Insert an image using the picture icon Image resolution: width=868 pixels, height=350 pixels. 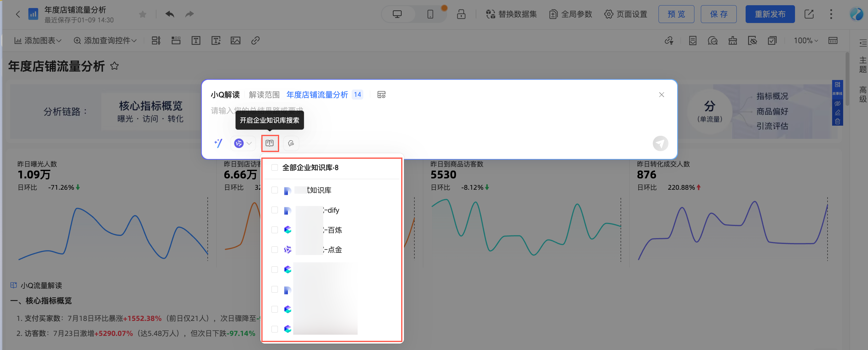236,41
